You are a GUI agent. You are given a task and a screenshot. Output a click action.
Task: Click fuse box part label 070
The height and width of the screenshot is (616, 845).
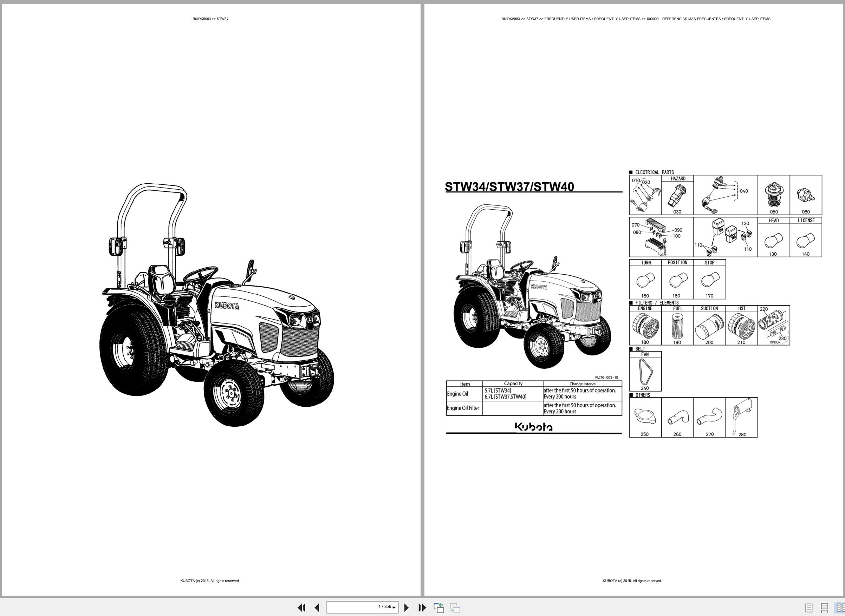(635, 225)
